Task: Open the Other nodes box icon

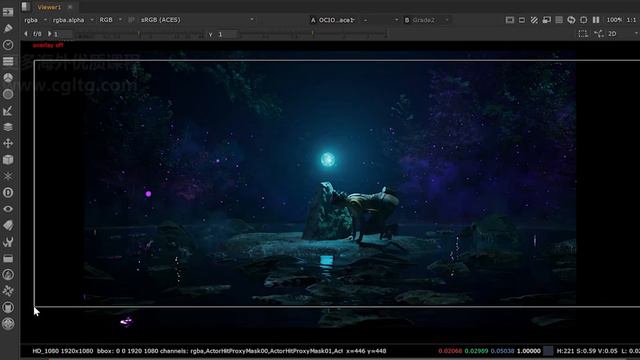Action: coord(8,258)
